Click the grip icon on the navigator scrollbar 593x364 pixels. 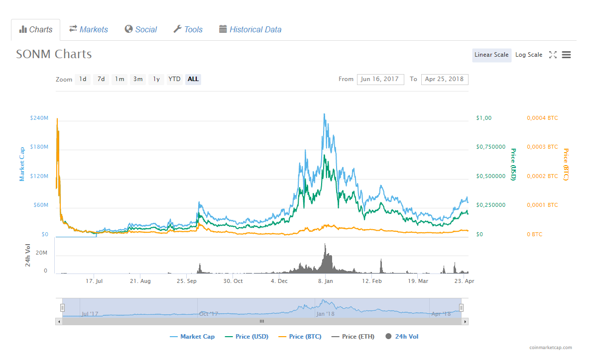click(x=261, y=321)
